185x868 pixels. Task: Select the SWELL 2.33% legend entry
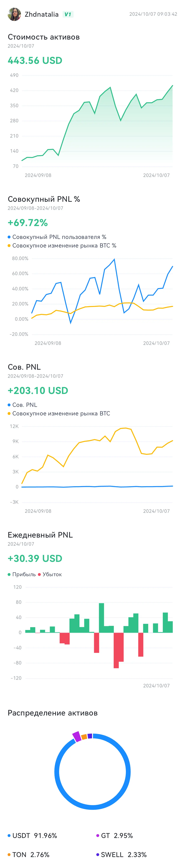(x=121, y=854)
